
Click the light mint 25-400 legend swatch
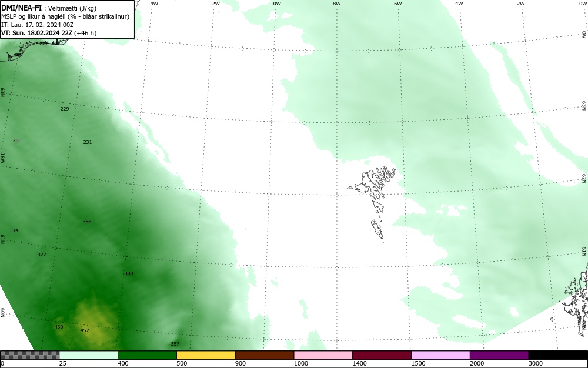coord(89,355)
